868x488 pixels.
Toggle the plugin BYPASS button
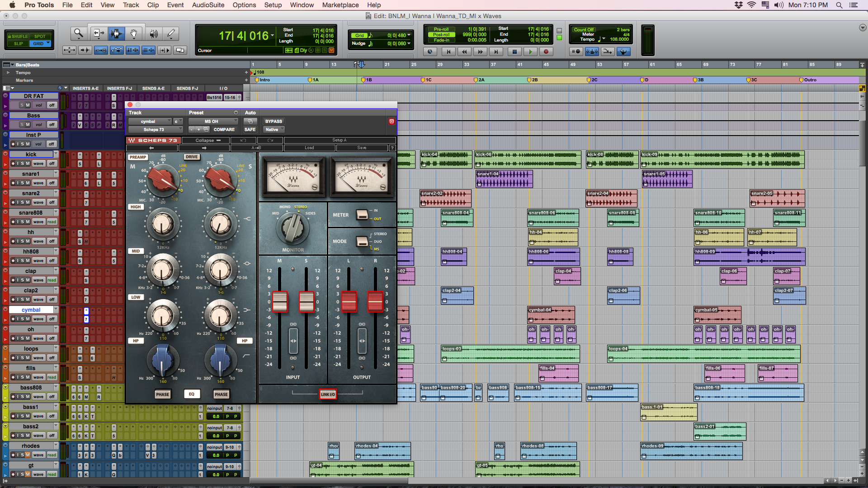coord(274,122)
